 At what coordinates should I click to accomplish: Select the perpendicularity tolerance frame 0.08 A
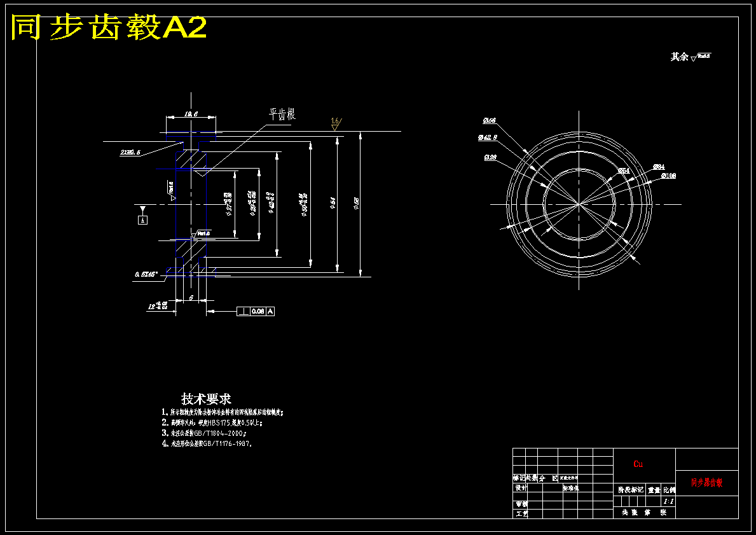[256, 312]
